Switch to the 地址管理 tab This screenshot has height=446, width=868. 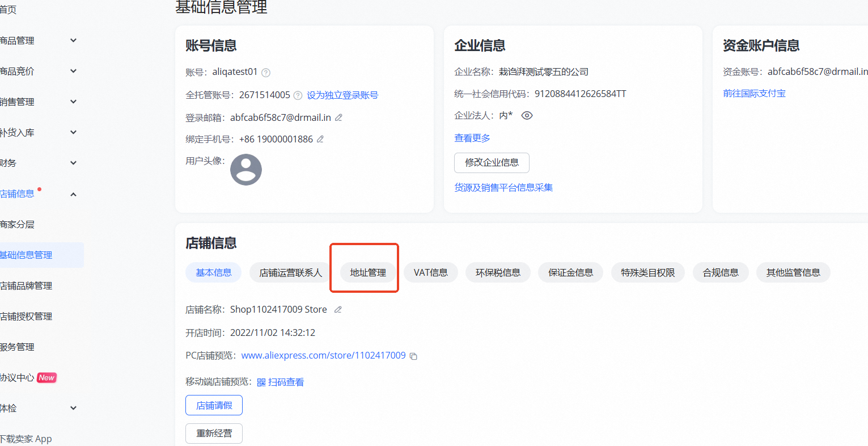point(368,272)
